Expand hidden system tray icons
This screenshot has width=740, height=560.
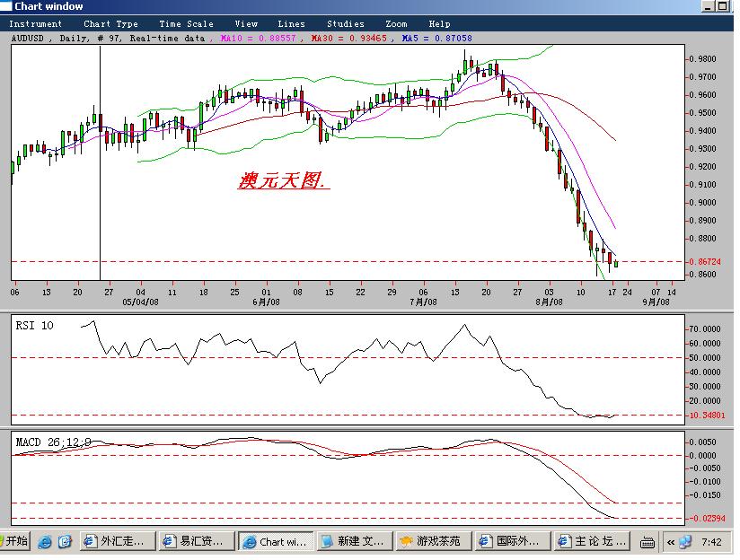(671, 542)
